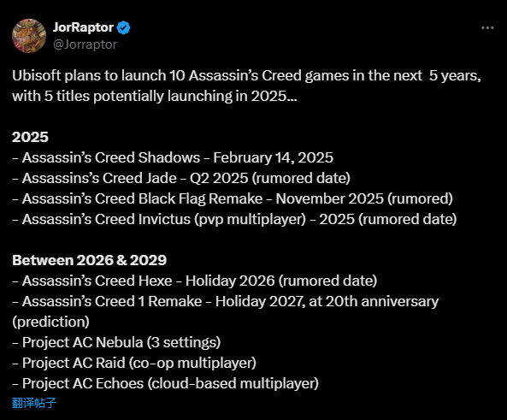This screenshot has width=507, height=420.
Task: Open the @Jorraptor handle link
Action: tap(85, 44)
